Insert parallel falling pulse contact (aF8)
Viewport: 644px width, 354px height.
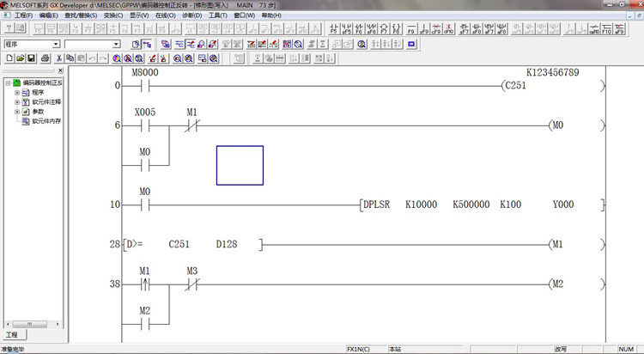502,28
